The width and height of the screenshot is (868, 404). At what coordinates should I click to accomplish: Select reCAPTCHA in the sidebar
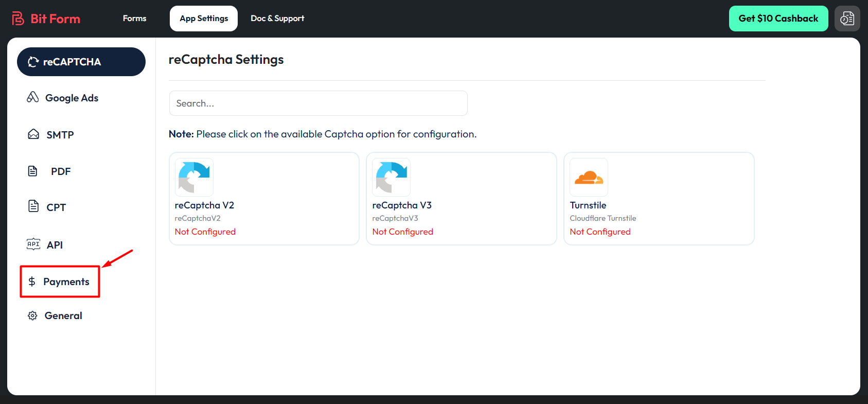click(81, 62)
